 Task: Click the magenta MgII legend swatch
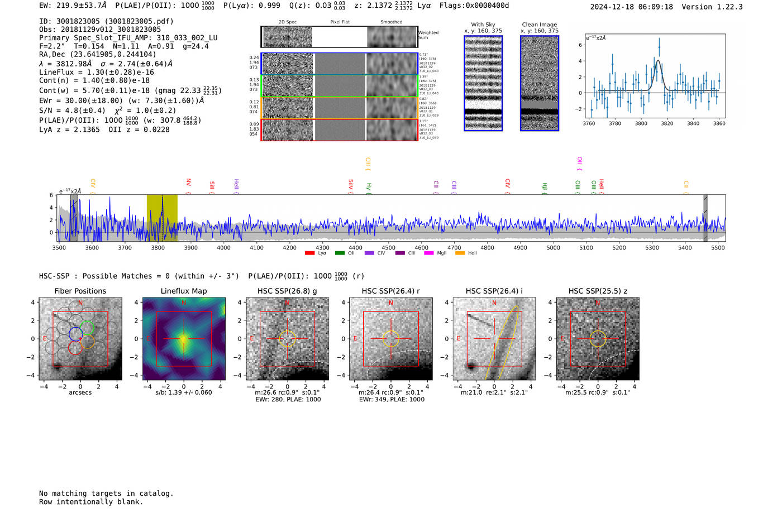click(429, 253)
